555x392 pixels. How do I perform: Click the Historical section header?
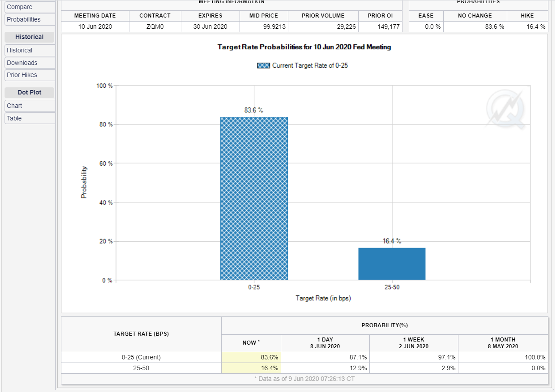[x=29, y=37]
